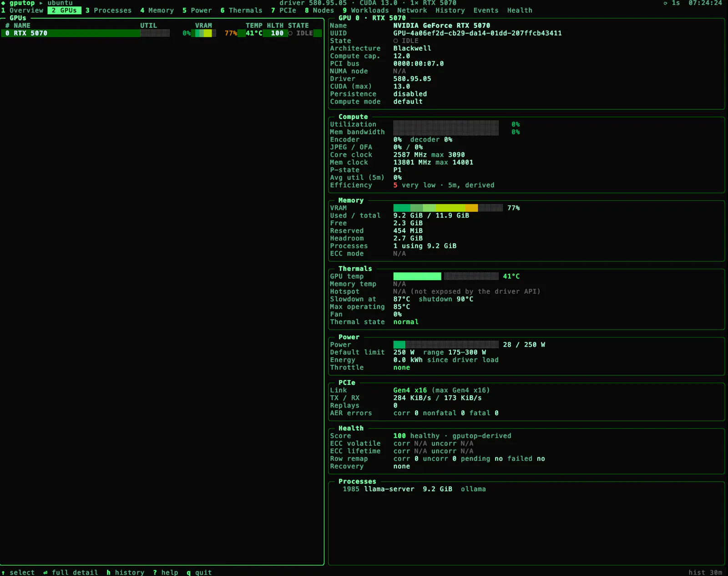
Task: Open the Overview tab
Action: pyautogui.click(x=22, y=10)
